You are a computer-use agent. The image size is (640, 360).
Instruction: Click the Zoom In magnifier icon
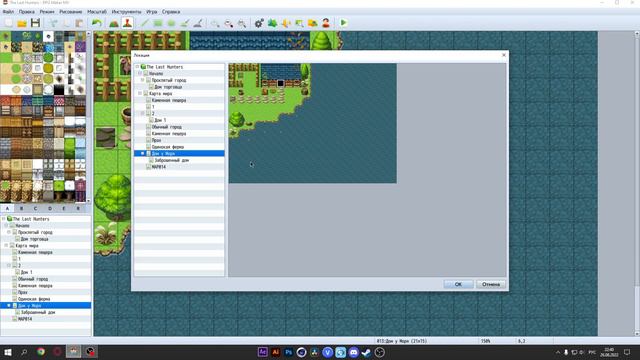pos(215,23)
